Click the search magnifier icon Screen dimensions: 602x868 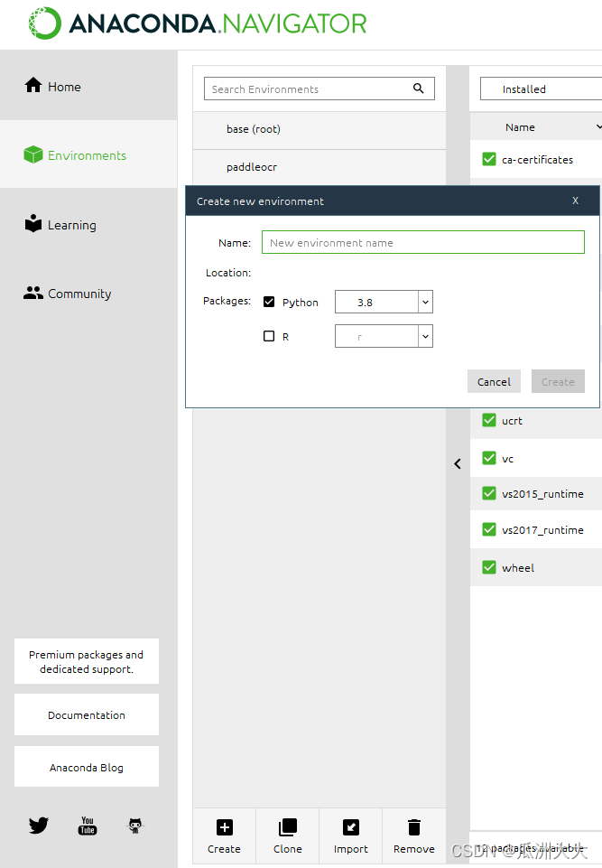419,88
